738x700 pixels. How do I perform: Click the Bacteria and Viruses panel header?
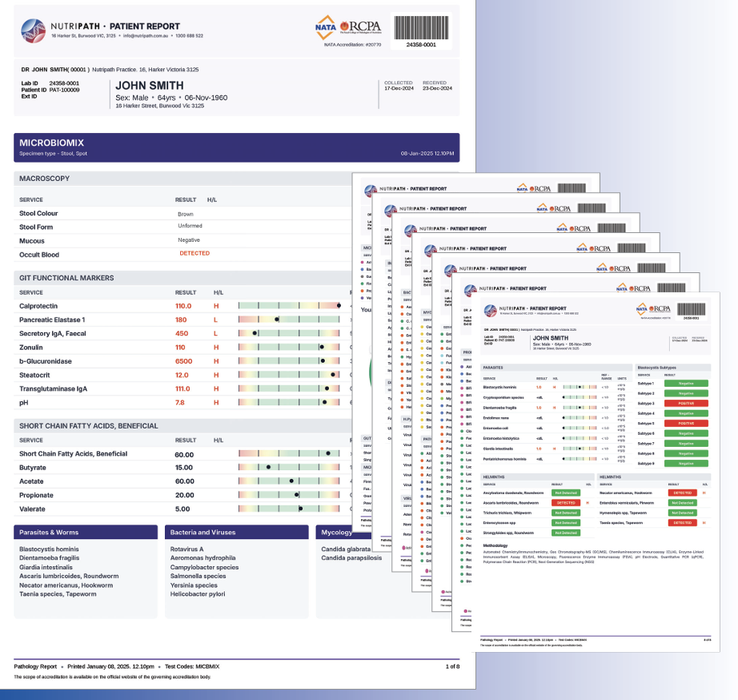[x=237, y=533]
